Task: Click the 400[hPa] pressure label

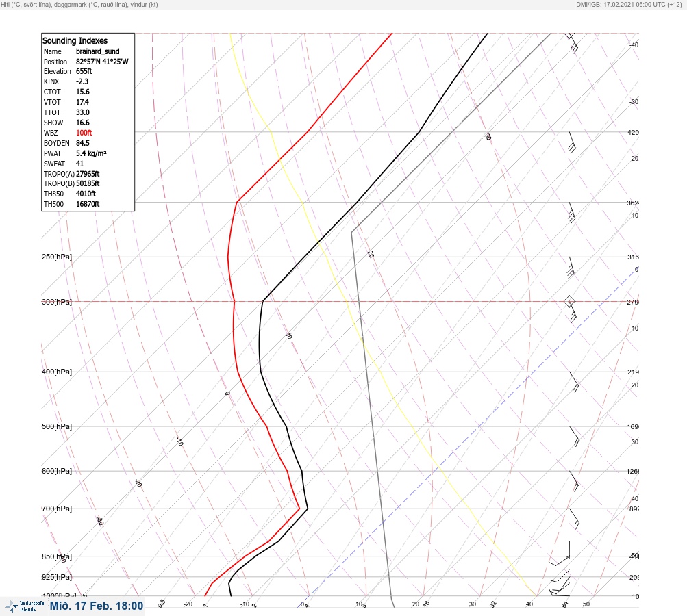Action: point(57,372)
